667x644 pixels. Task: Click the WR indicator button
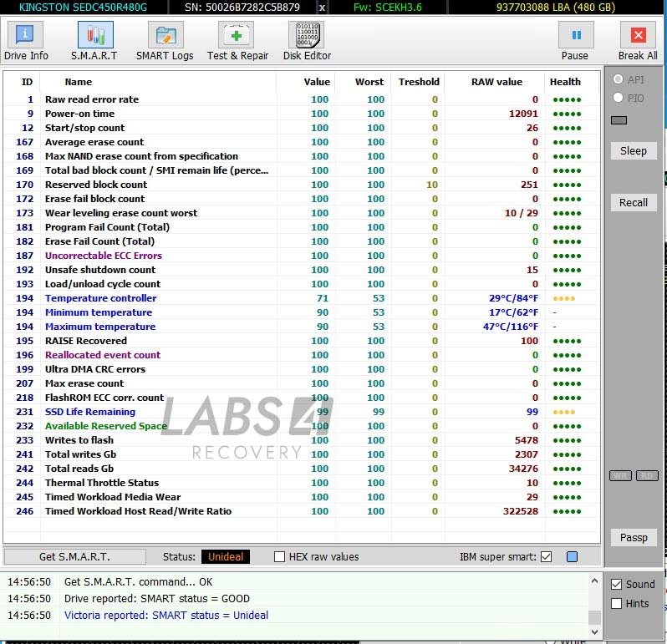[620, 475]
